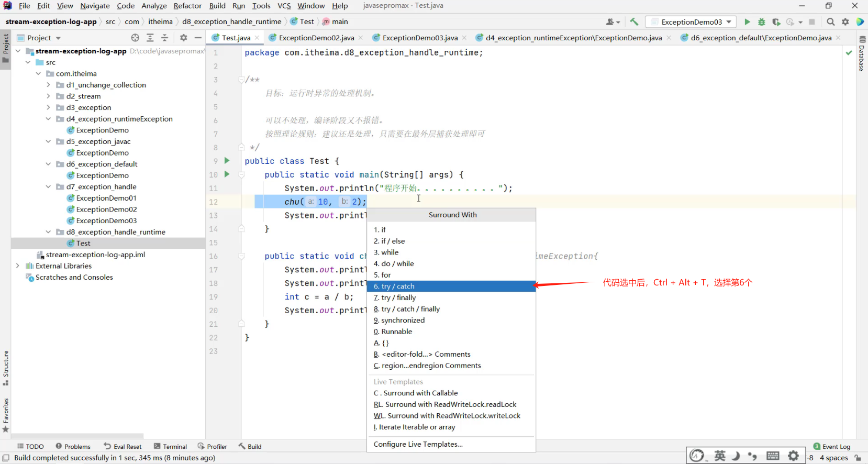Open Project panel options gear
This screenshot has height=464, width=868.
point(183,38)
